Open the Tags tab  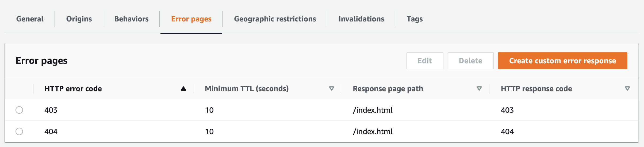click(x=415, y=19)
